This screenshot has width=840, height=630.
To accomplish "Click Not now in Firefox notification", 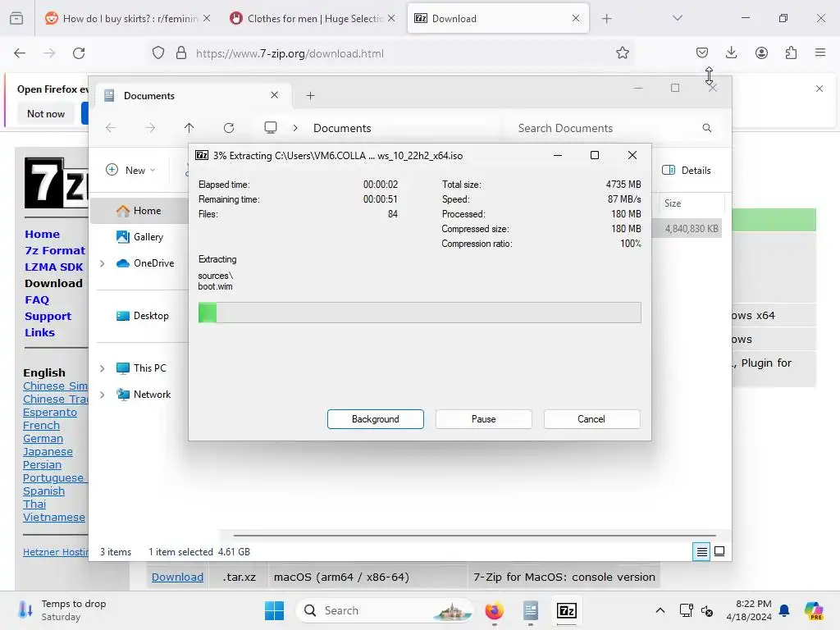I will [46, 113].
